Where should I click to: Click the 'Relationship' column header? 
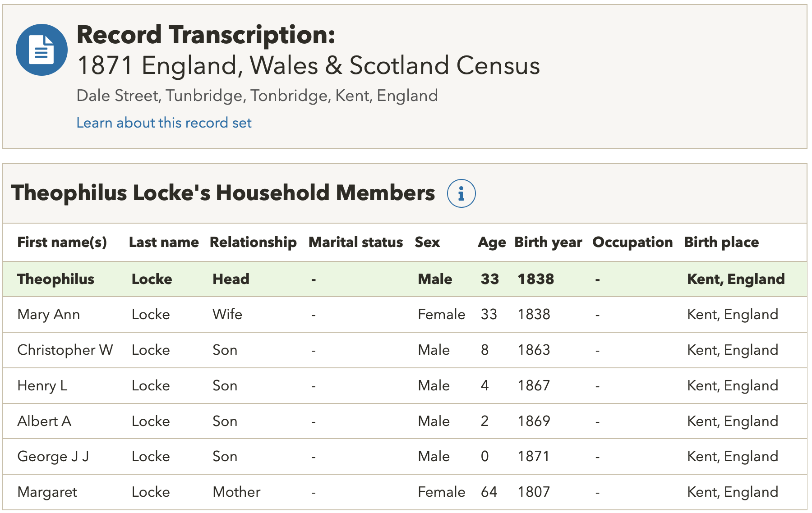(253, 242)
